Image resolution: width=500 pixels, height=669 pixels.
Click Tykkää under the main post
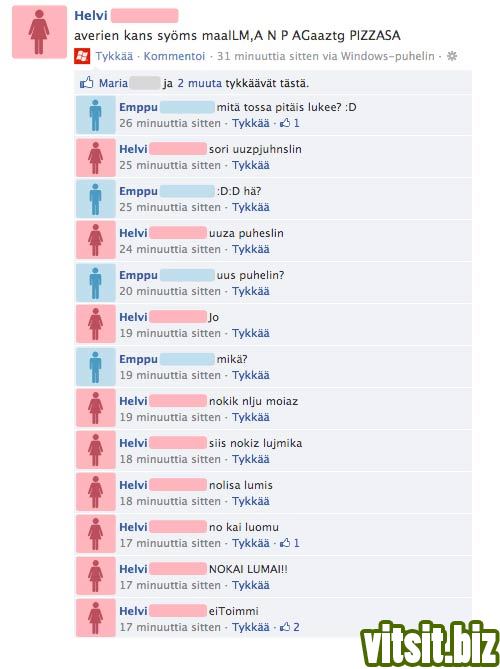pyautogui.click(x=114, y=56)
